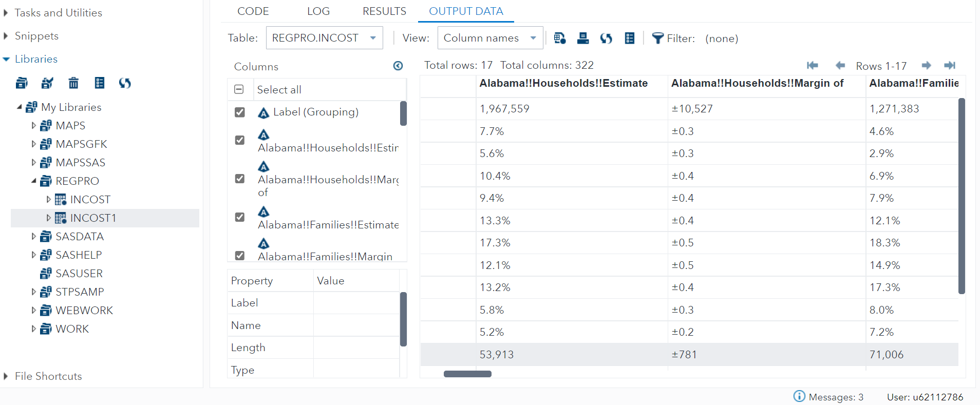Switch to the CODE tab

[253, 11]
